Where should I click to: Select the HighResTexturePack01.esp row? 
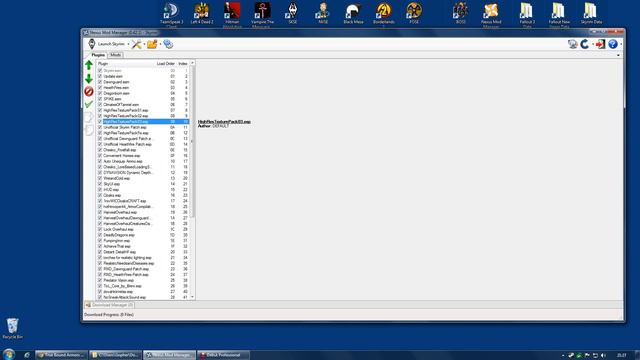coord(143,111)
